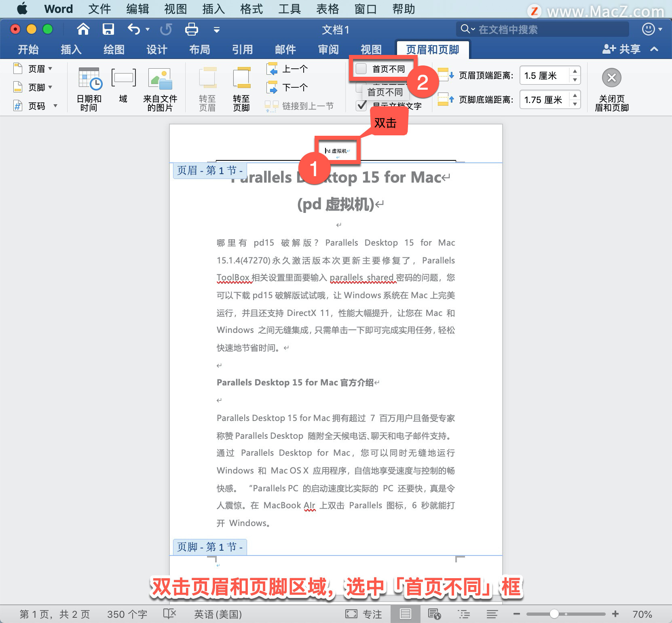Screen dimensions: 672x623
Task: Open the Apple menu
Action: point(22,8)
